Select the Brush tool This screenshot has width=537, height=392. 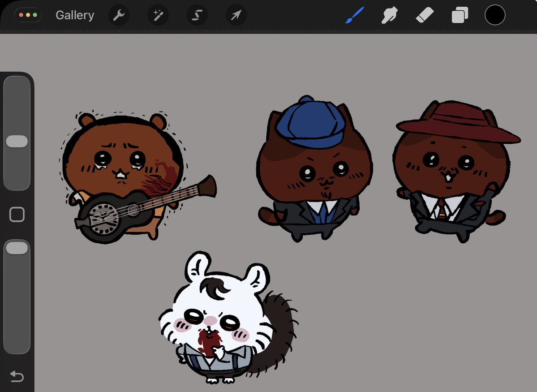(x=354, y=15)
